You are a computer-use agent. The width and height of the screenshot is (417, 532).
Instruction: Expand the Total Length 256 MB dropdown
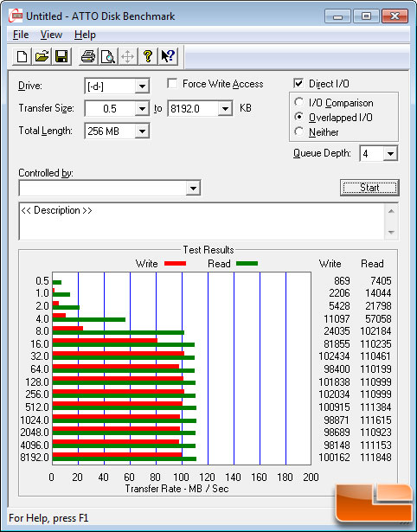coord(142,131)
